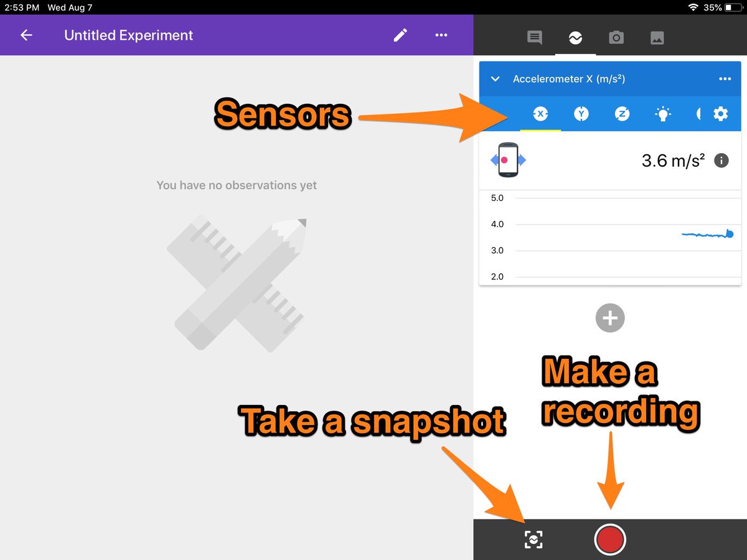Tap the Wi-Fi status icon
This screenshot has height=560, width=747.
point(693,7)
